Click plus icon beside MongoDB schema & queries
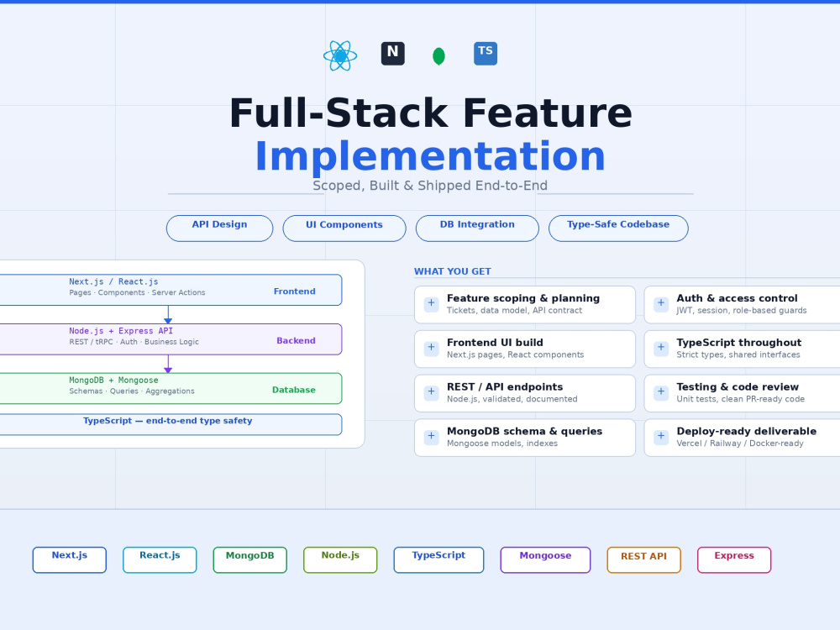This screenshot has height=630, width=840. click(431, 437)
